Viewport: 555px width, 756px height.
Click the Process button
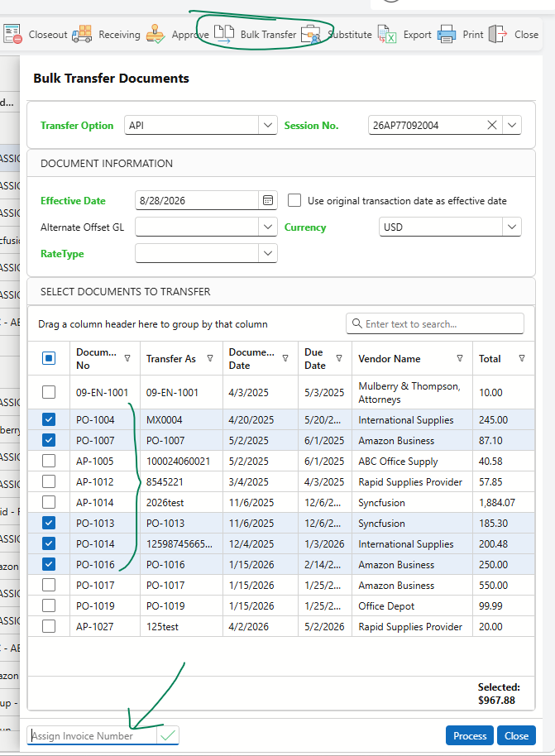click(x=470, y=736)
